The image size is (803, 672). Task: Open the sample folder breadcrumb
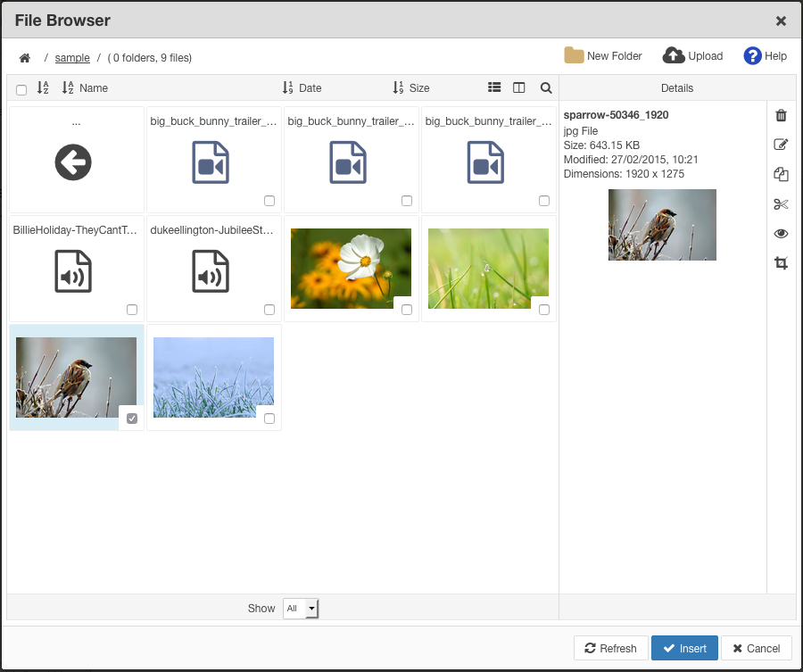(x=72, y=57)
